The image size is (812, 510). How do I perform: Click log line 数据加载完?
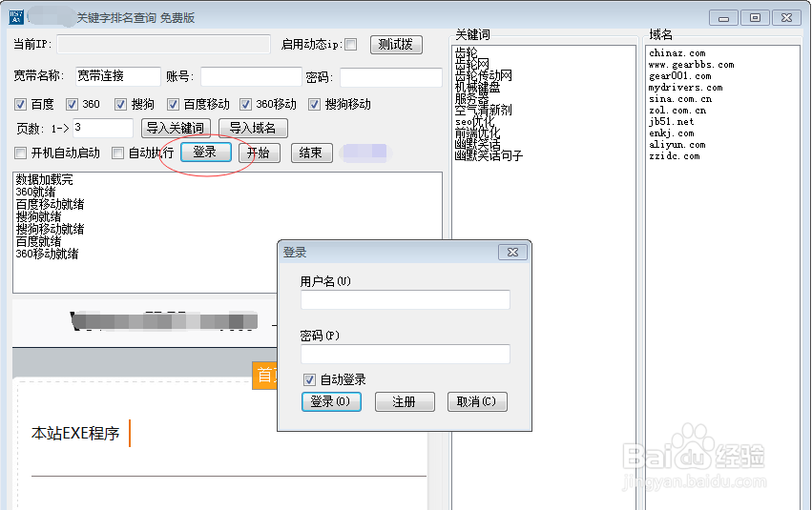(45, 179)
